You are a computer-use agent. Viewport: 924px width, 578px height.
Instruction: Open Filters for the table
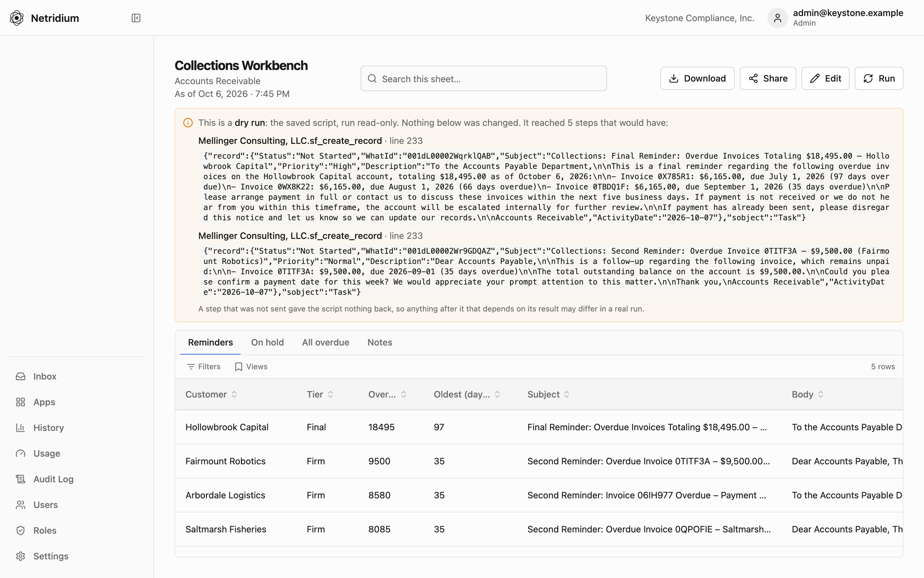point(204,367)
